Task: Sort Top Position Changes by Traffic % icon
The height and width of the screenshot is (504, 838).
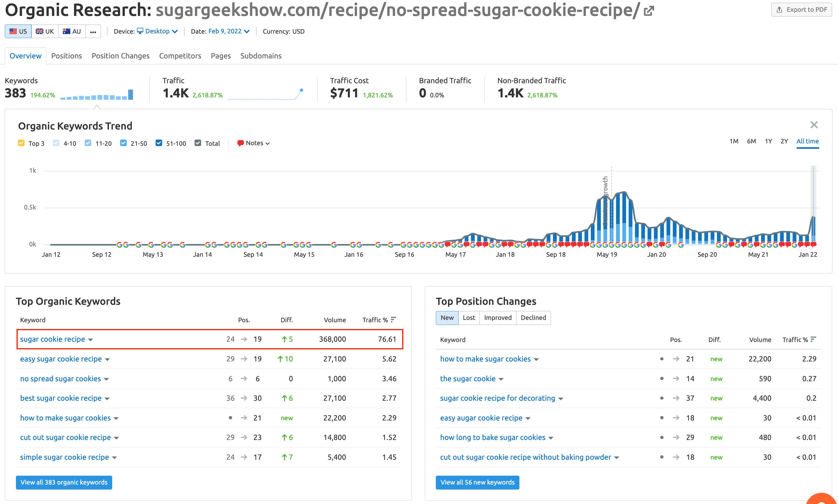Action: tap(813, 339)
